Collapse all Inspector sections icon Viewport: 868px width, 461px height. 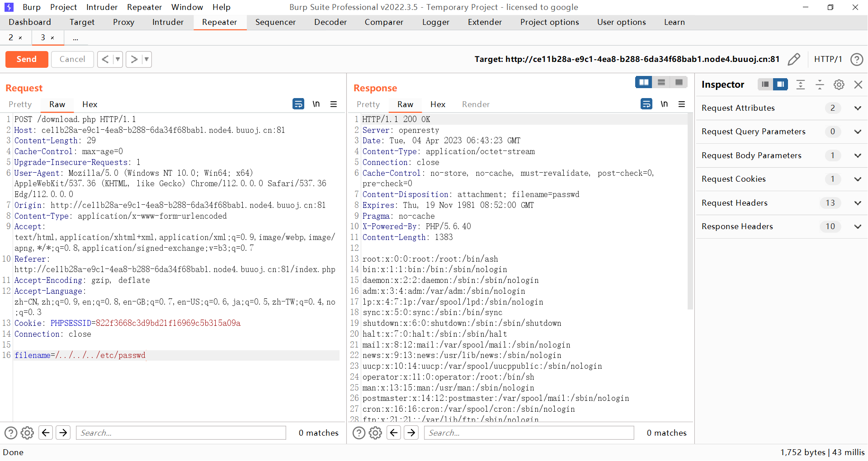tap(820, 85)
